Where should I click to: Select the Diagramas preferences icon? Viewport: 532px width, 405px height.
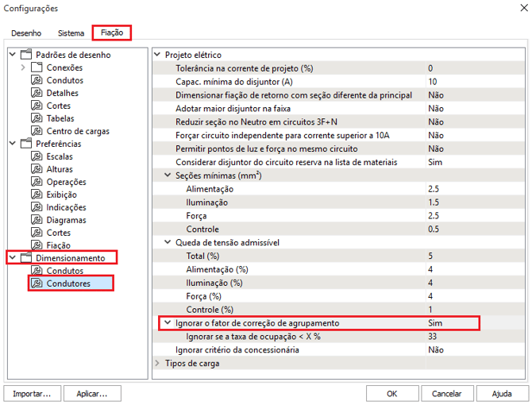click(36, 220)
